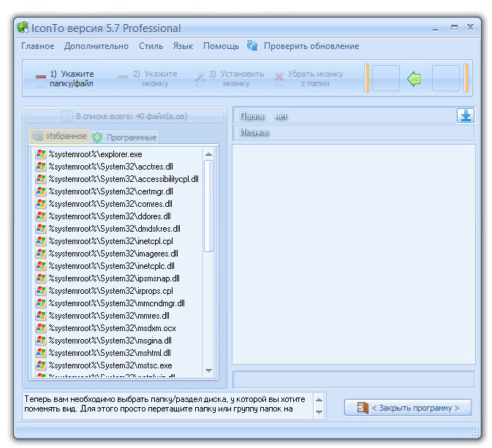Click the green plus shield icon
Screen dimensions: 492x448
coord(97,137)
